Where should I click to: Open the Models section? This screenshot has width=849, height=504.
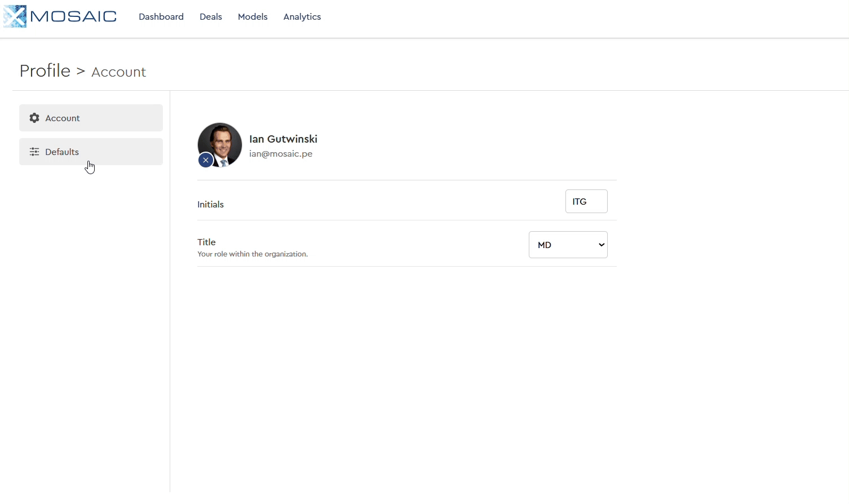tap(253, 17)
